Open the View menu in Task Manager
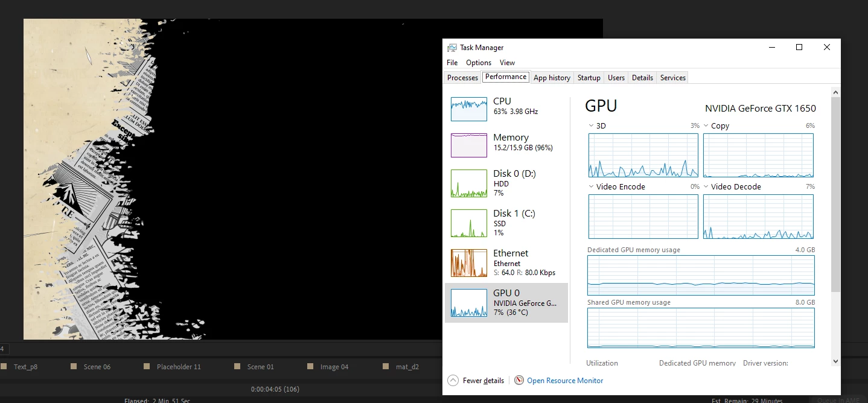The width and height of the screenshot is (868, 403). pyautogui.click(x=508, y=63)
